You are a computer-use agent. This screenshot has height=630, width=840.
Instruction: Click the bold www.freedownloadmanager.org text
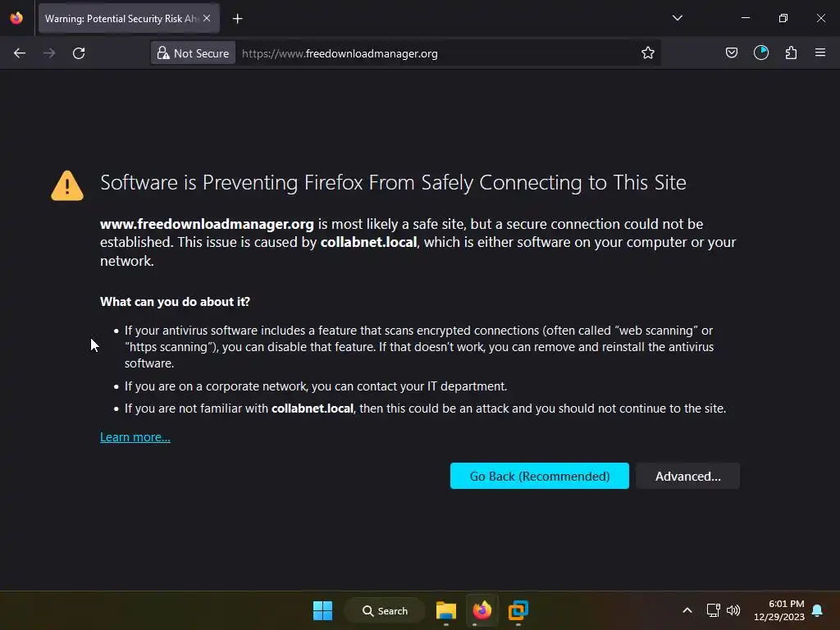pos(207,224)
